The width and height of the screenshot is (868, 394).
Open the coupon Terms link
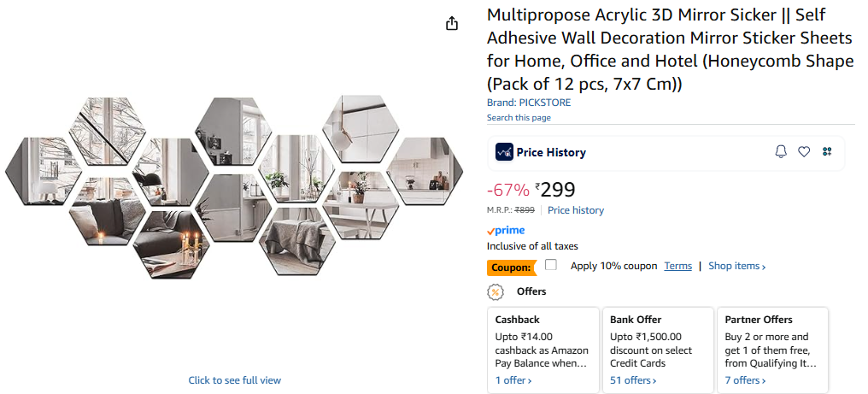[678, 266]
